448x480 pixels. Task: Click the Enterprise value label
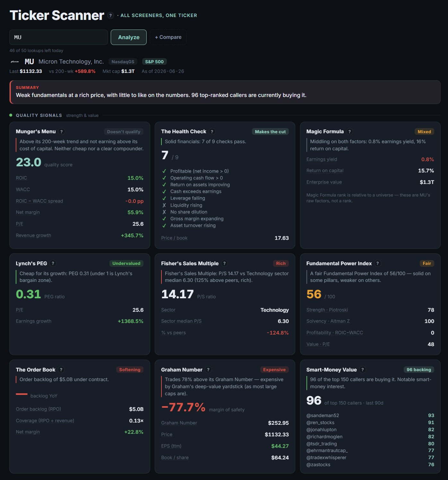click(324, 182)
